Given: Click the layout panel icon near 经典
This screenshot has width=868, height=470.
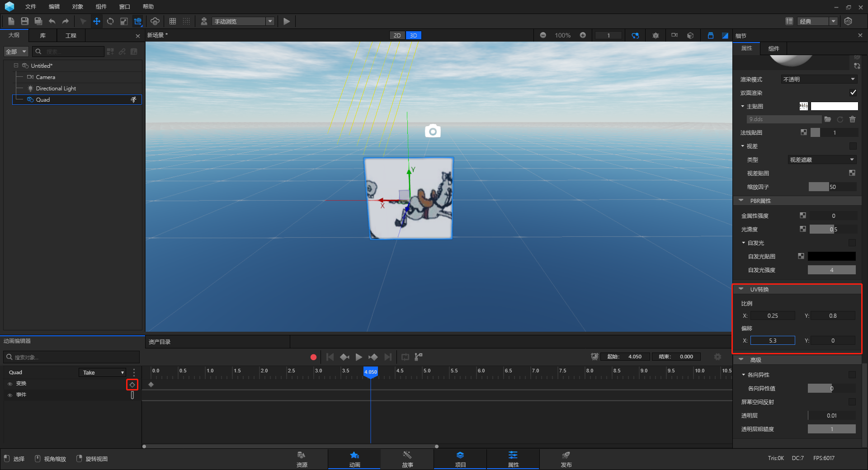Looking at the screenshot, I should coord(789,21).
